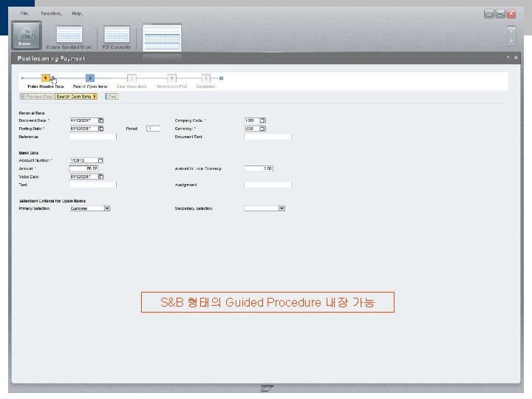Open value help for Currency
The image size is (532, 399).
click(262, 129)
